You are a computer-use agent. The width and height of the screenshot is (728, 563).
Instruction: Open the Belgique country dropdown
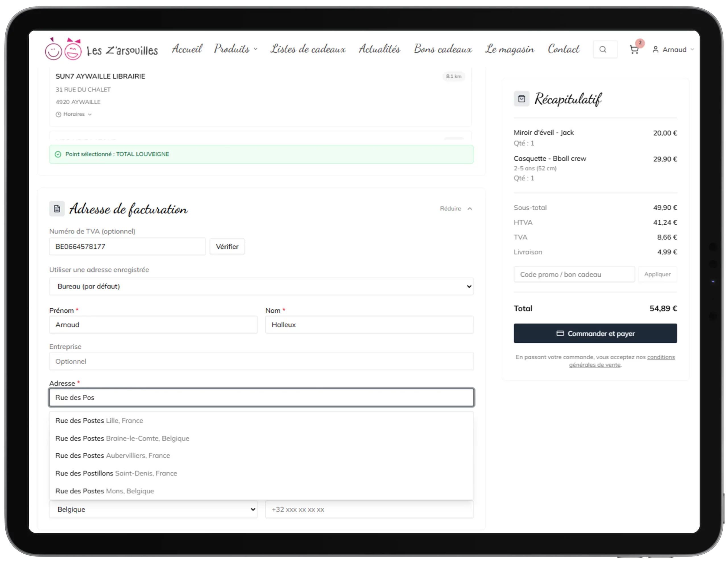pos(153,509)
